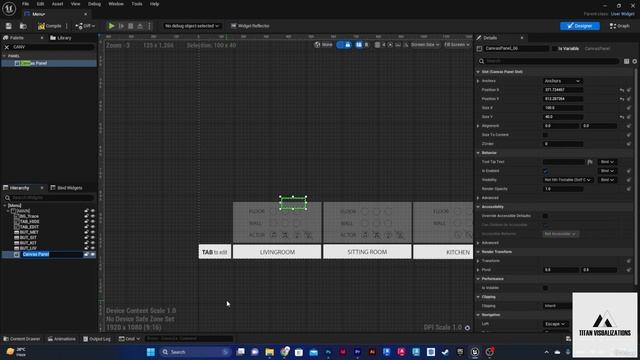Viewport: 640px width, 360px height.
Task: Toggle the Is Volatile checkbox
Action: click(x=546, y=288)
